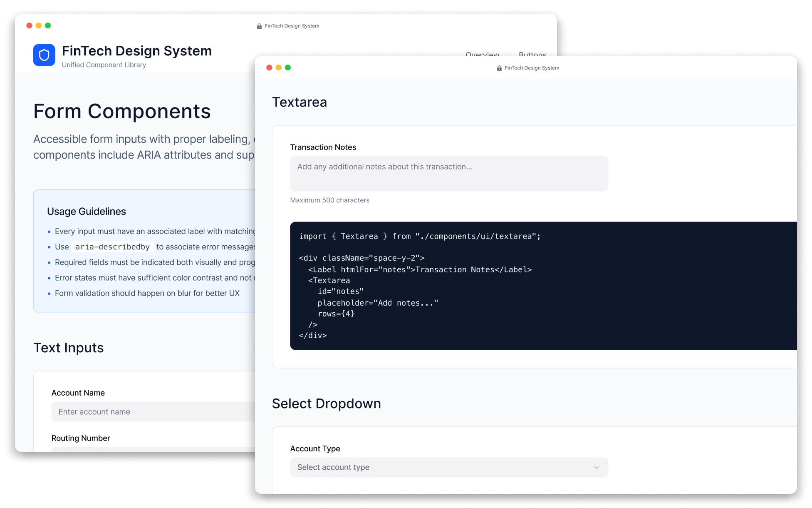The image size is (812, 508).
Task: Click the Account Name label
Action: click(78, 393)
